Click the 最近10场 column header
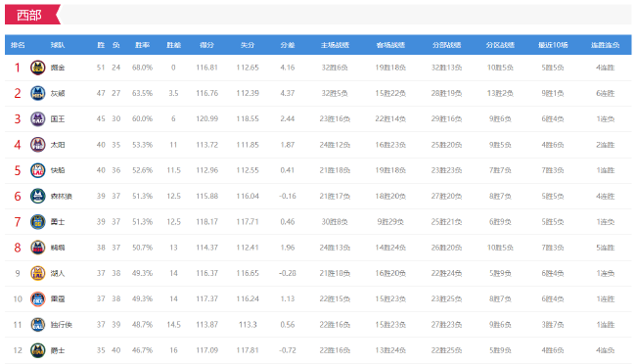Screen dimensions: 636x364 coord(553,45)
